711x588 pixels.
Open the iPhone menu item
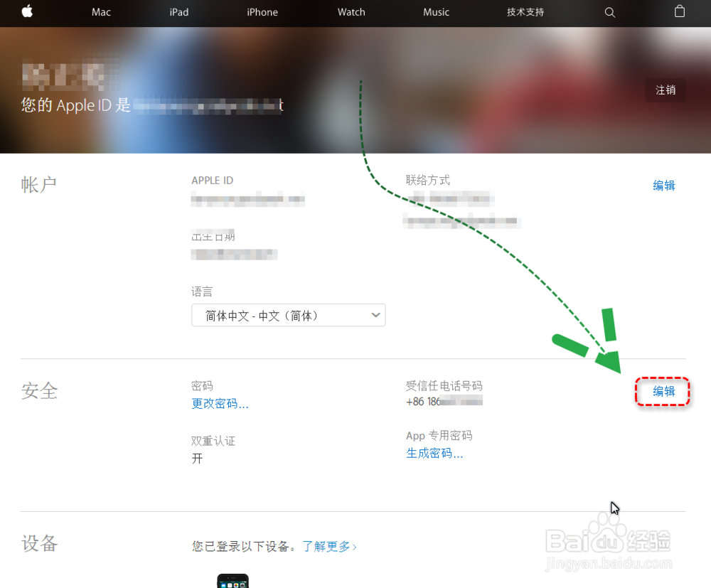click(262, 12)
